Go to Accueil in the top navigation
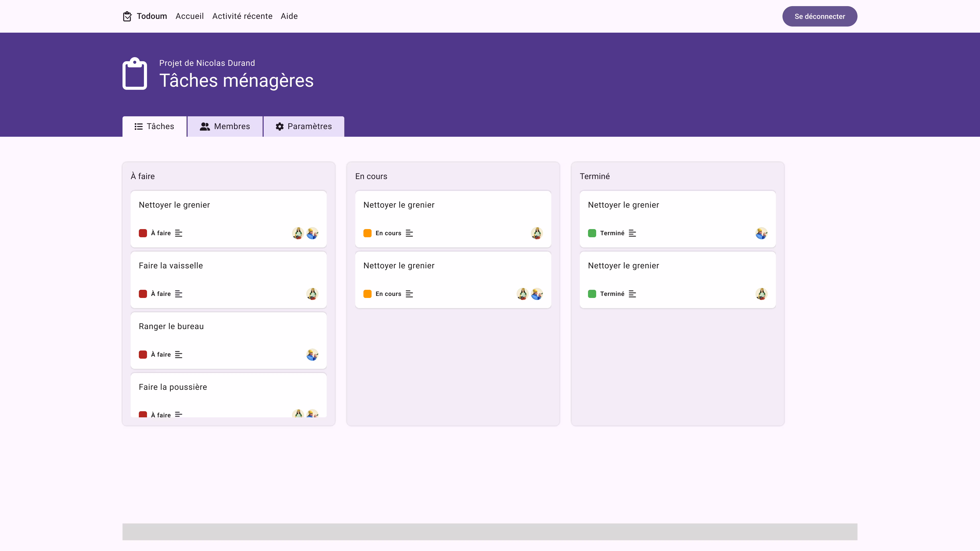Viewport: 980px width, 551px height. (x=189, y=16)
